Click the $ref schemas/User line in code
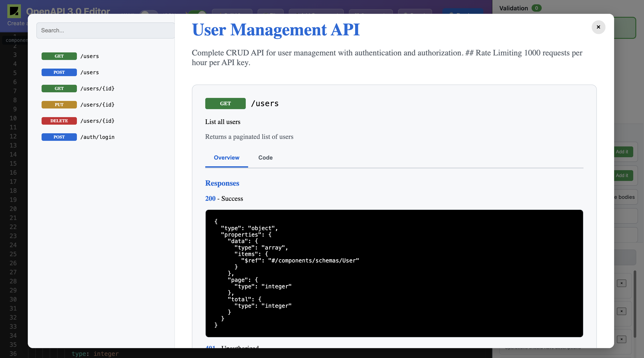644x358 pixels. coord(300,260)
